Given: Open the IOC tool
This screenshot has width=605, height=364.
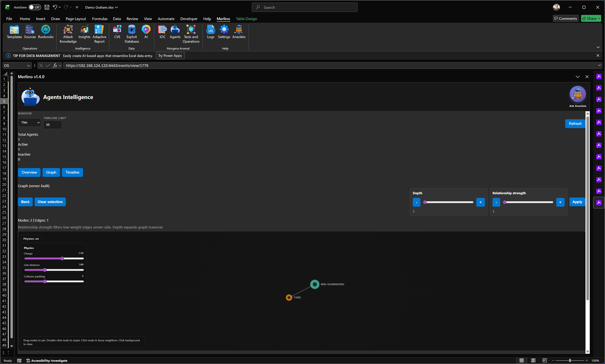Looking at the screenshot, I should [x=162, y=32].
